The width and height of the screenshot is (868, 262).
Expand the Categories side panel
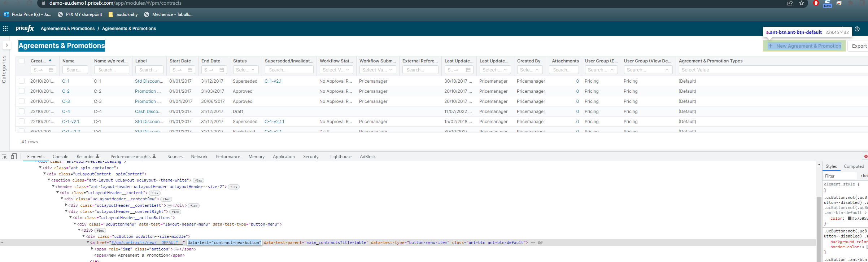click(x=6, y=45)
